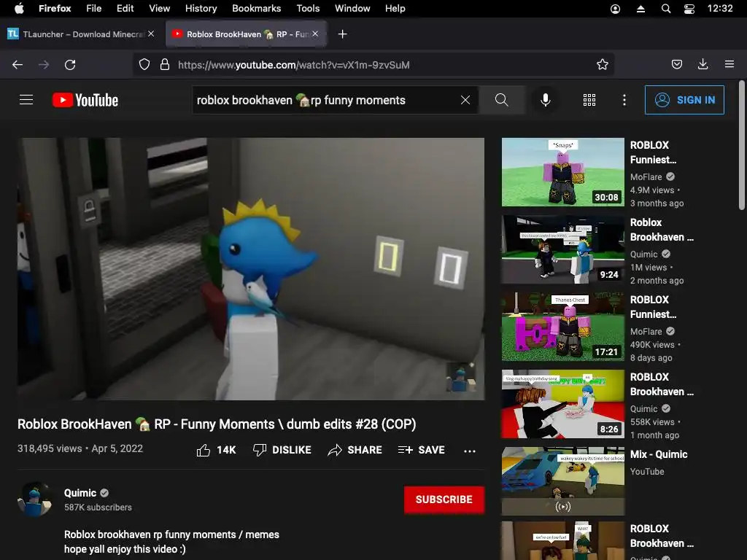Viewport: 747px width, 560px height.
Task: Clear the YouTube search query
Action: coord(465,100)
